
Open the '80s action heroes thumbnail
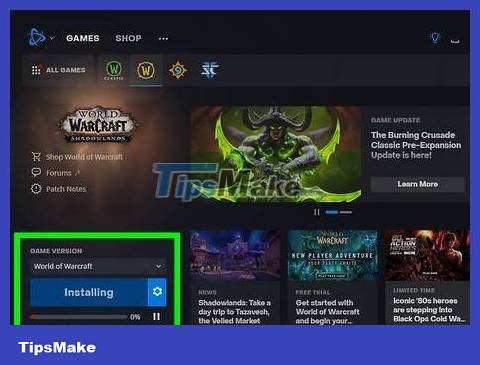427,255
